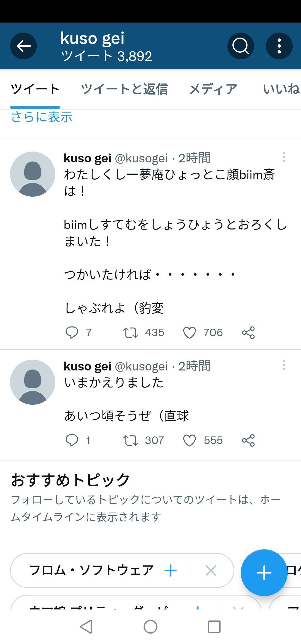Retweet the tweet with 435 retweets
This screenshot has width=301, height=644.
[x=131, y=333]
